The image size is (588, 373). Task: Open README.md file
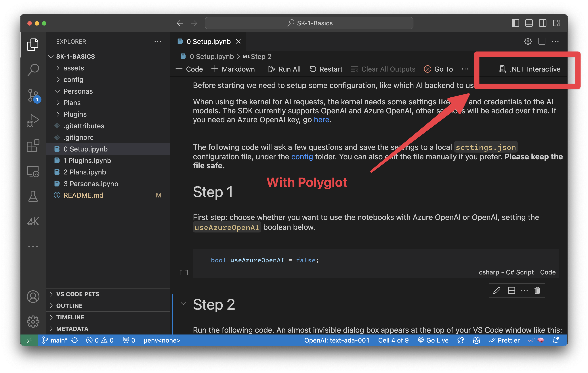click(108, 195)
